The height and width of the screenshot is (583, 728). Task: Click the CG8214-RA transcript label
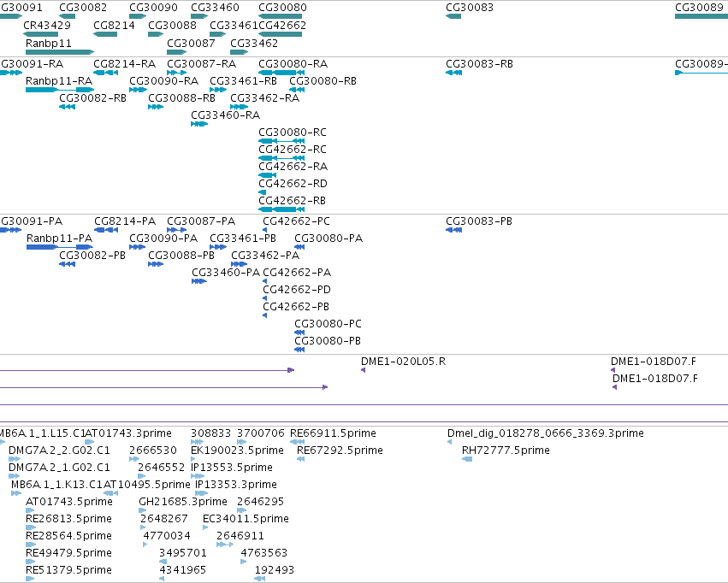click(124, 64)
